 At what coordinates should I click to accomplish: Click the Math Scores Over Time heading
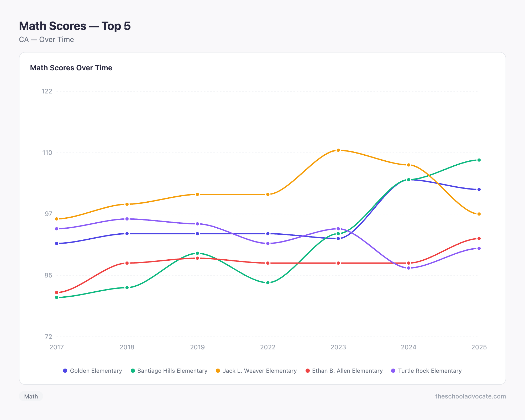point(71,68)
